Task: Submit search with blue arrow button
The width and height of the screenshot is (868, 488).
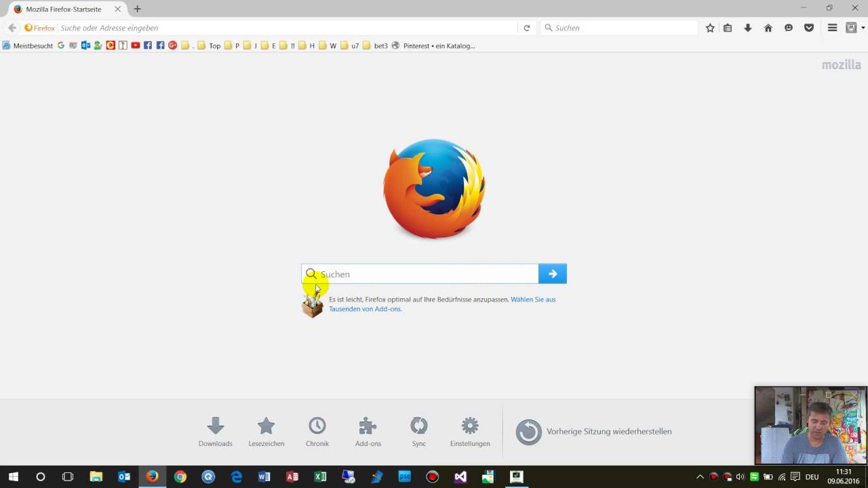Action: click(x=553, y=274)
